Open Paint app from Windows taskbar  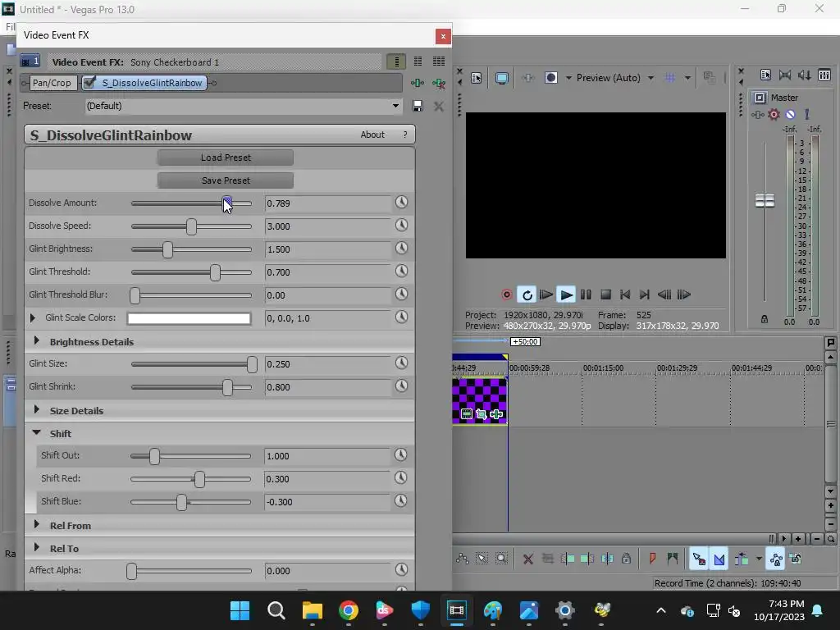[x=492, y=610]
